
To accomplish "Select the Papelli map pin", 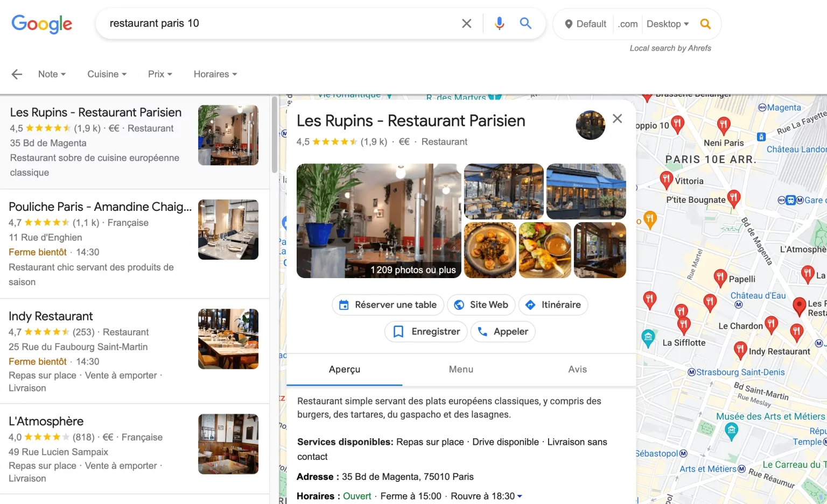I will coord(720,278).
